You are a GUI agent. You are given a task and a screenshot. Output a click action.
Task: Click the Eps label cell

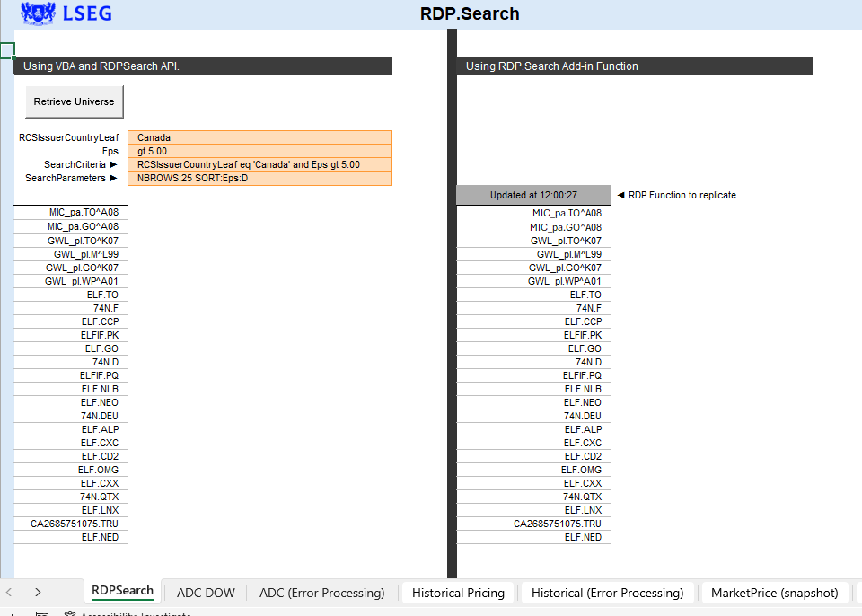(110, 151)
